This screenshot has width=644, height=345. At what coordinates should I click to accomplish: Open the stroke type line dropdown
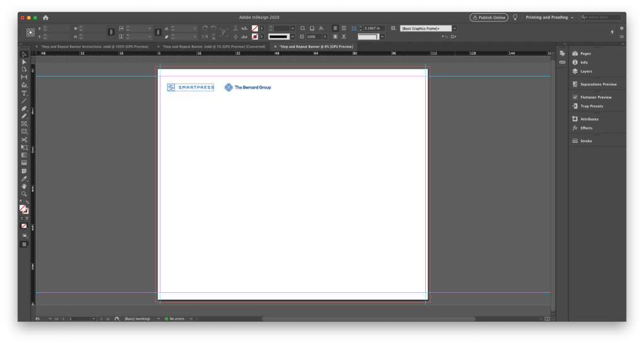[x=292, y=36]
